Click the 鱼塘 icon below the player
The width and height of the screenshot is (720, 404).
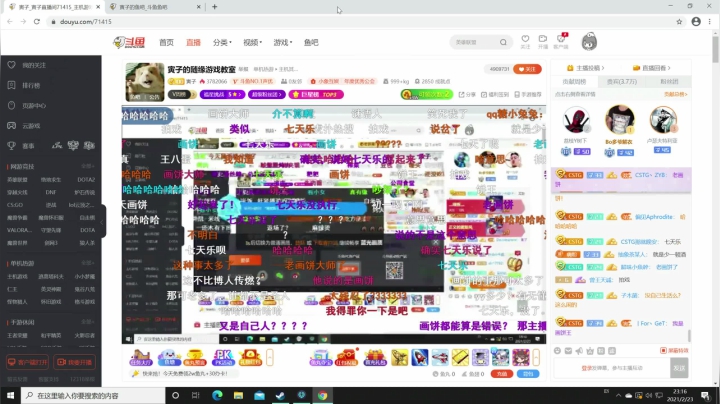point(169,357)
